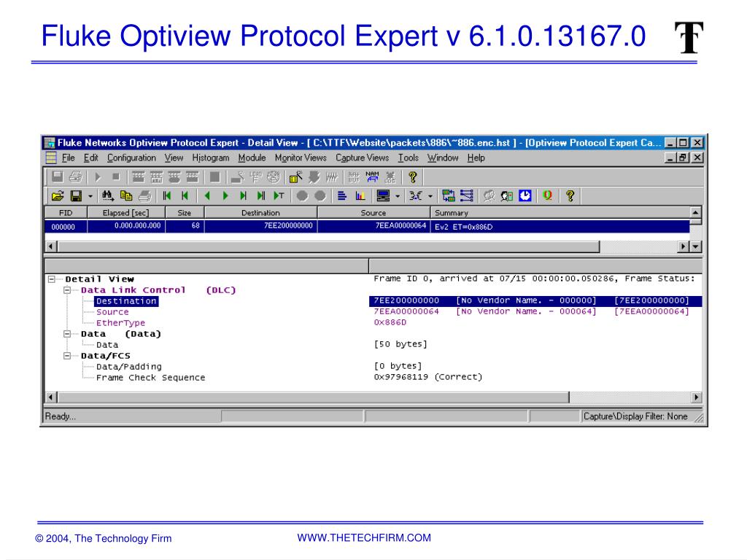Viewport: 747px width, 560px height.
Task: Open the Find frame binoculars tool
Action: point(108,195)
